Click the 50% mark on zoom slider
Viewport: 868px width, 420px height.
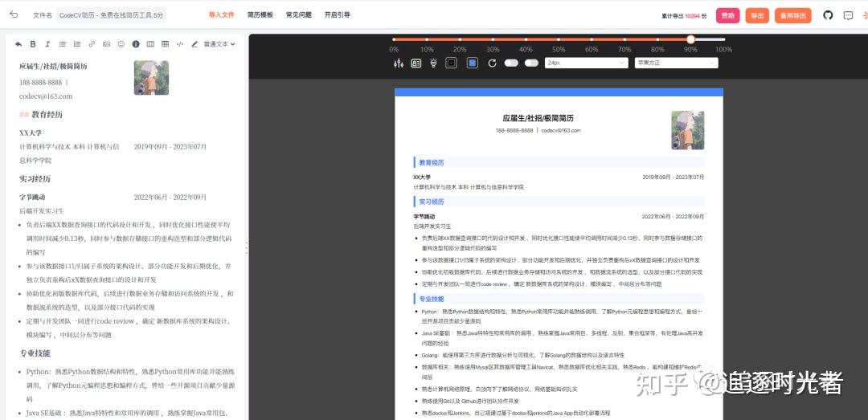pyautogui.click(x=559, y=39)
